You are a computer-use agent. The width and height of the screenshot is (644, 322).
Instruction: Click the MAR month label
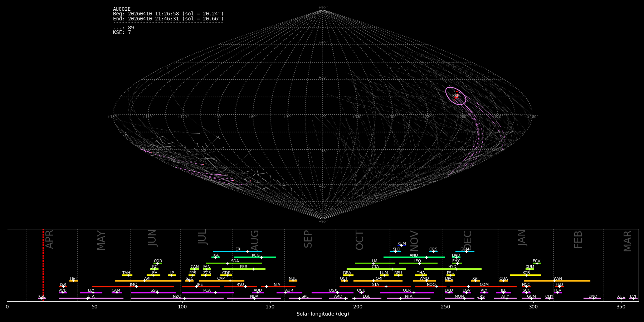click(628, 241)
